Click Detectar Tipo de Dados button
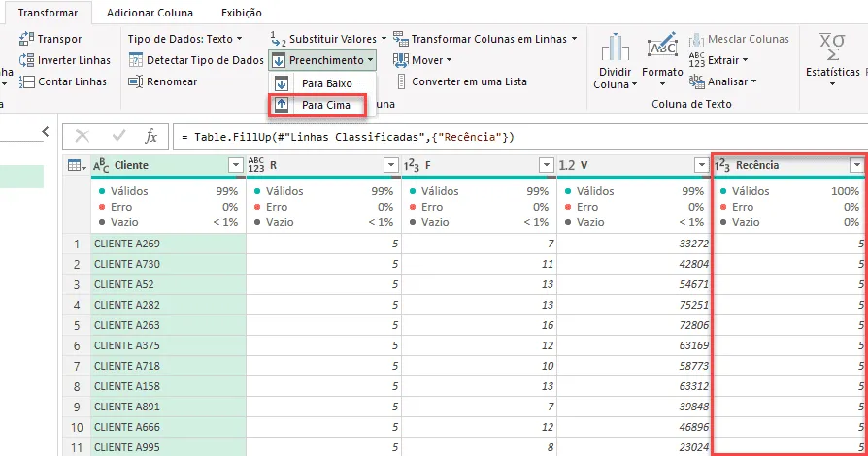This screenshot has width=868, height=456. coord(196,60)
